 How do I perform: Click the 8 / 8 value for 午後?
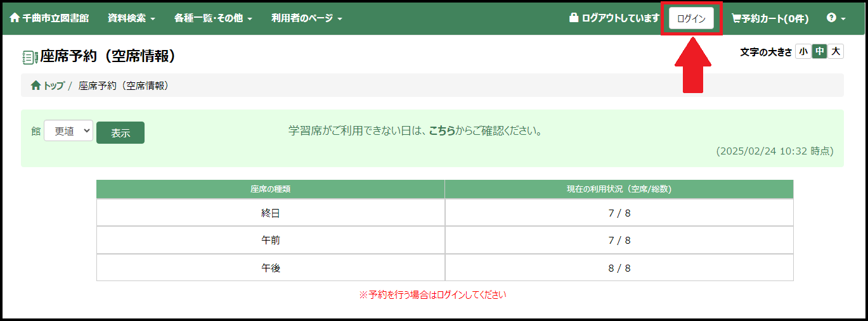pyautogui.click(x=619, y=268)
